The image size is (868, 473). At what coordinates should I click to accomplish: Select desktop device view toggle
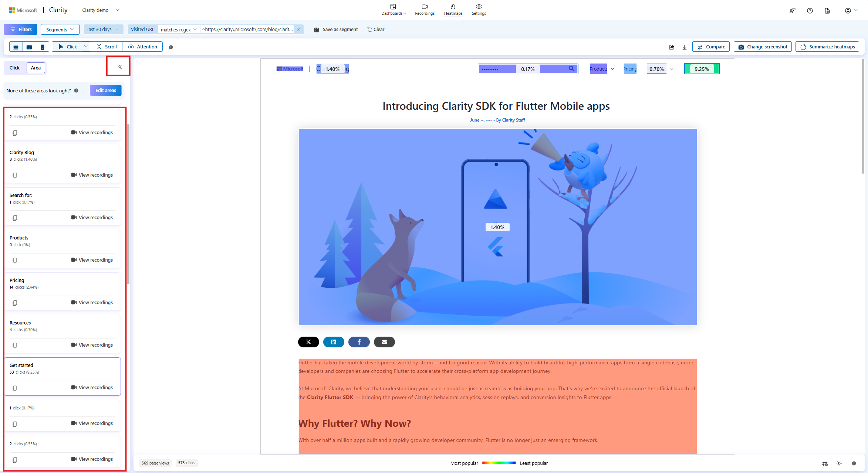coord(16,47)
